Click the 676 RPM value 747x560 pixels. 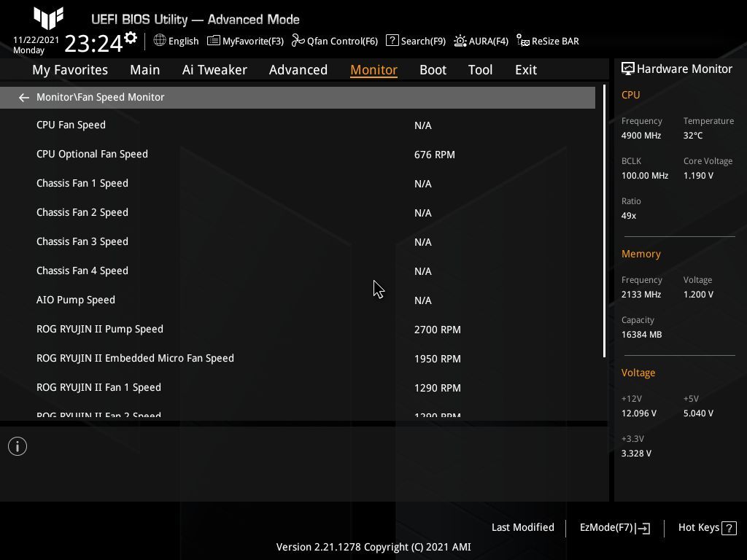[435, 155]
